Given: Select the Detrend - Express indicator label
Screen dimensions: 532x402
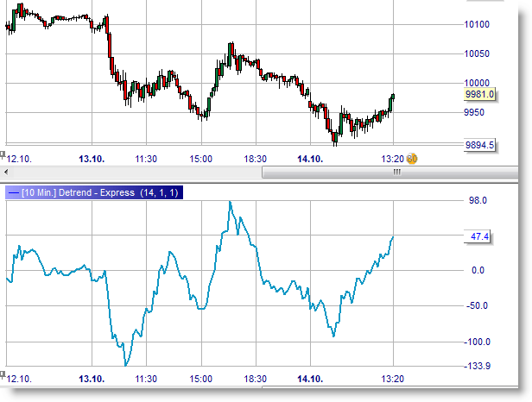Looking at the screenshot, I should (x=94, y=192).
